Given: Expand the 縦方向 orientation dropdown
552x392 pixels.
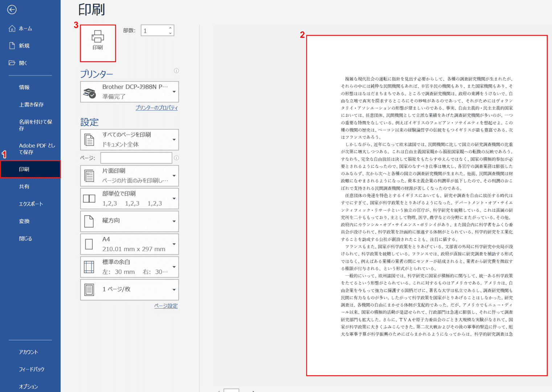Looking at the screenshot, I should 130,221.
